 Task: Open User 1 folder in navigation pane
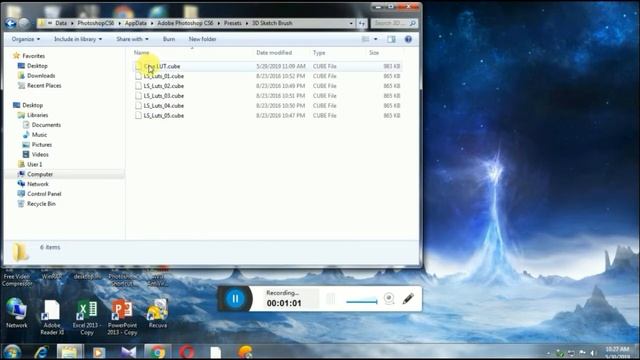pos(34,164)
